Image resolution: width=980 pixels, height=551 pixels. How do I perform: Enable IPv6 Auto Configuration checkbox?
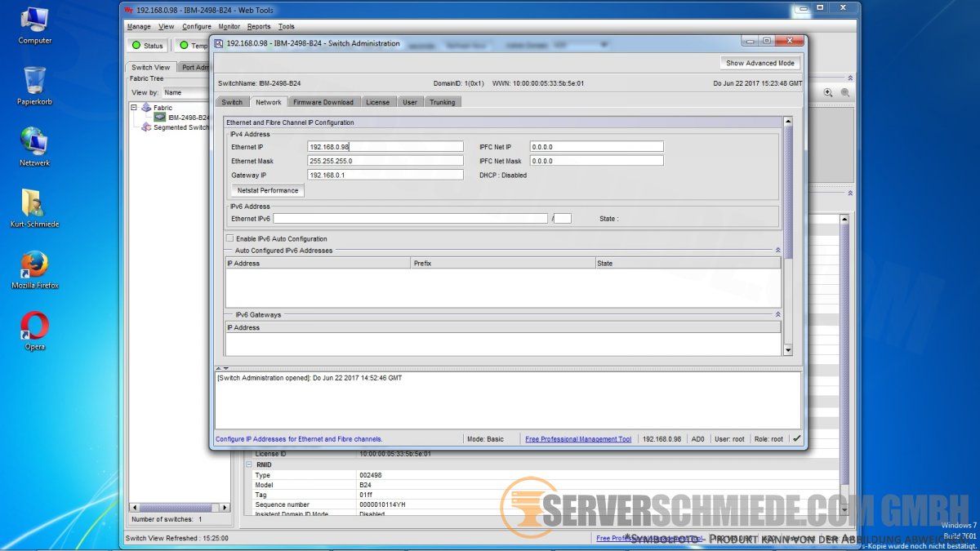point(229,238)
